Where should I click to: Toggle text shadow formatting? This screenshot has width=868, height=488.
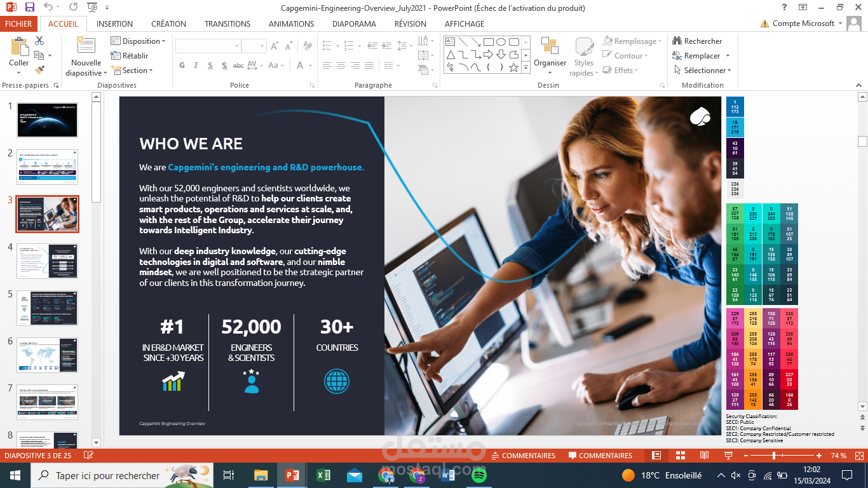[224, 65]
